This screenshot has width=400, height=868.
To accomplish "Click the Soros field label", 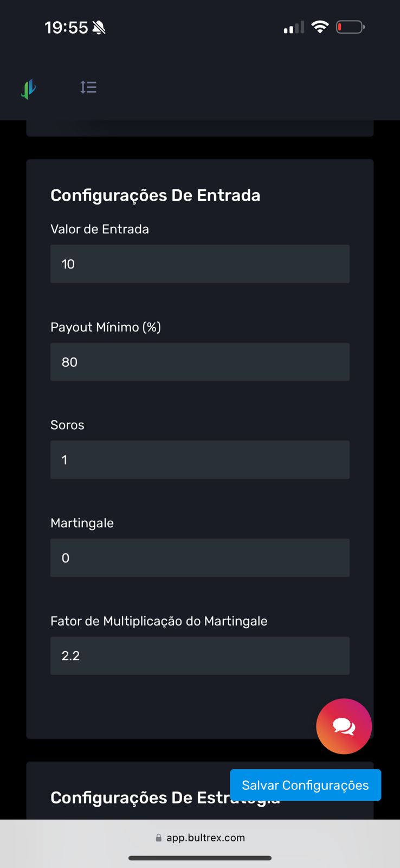I will (x=67, y=425).
